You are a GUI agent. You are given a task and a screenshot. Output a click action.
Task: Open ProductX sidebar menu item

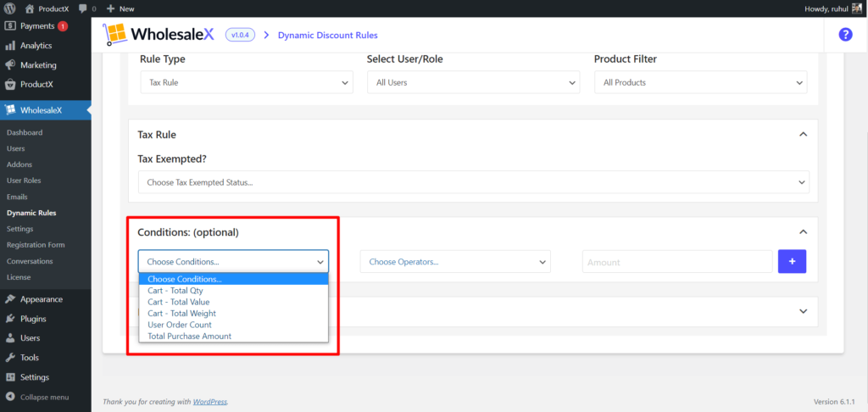pos(36,85)
